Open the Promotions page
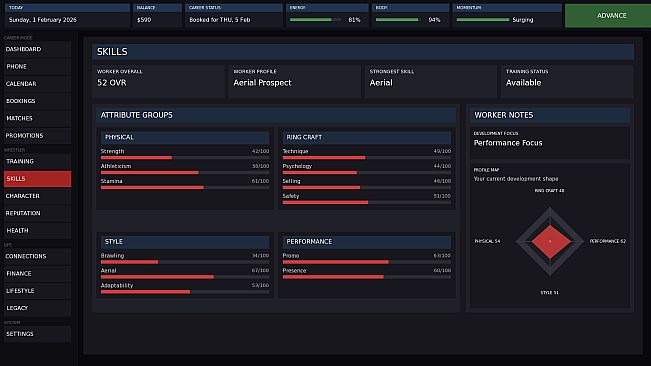Image resolution: width=651 pixels, height=366 pixels. 37,136
